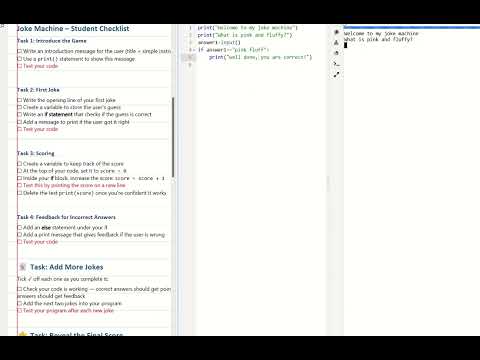The image size is (480, 360).
Task: Click the highlighted line number 5 in the gutter
Action: [190, 57]
